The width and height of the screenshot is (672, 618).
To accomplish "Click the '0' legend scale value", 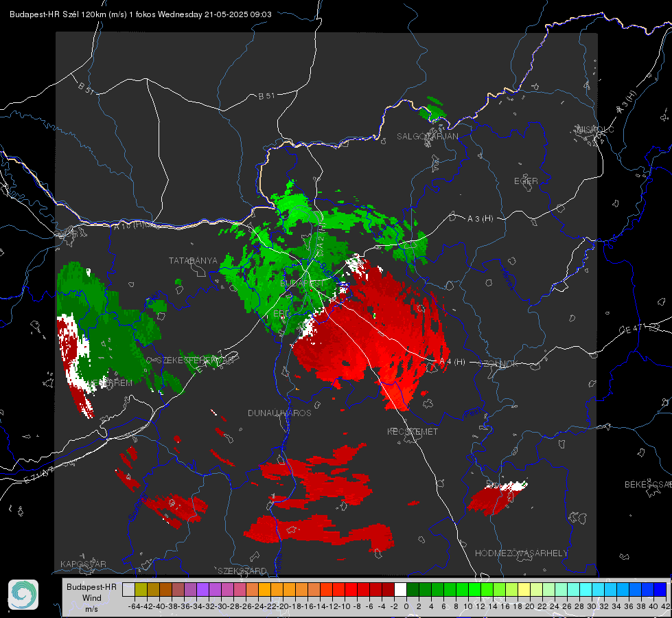I will [x=406, y=606].
